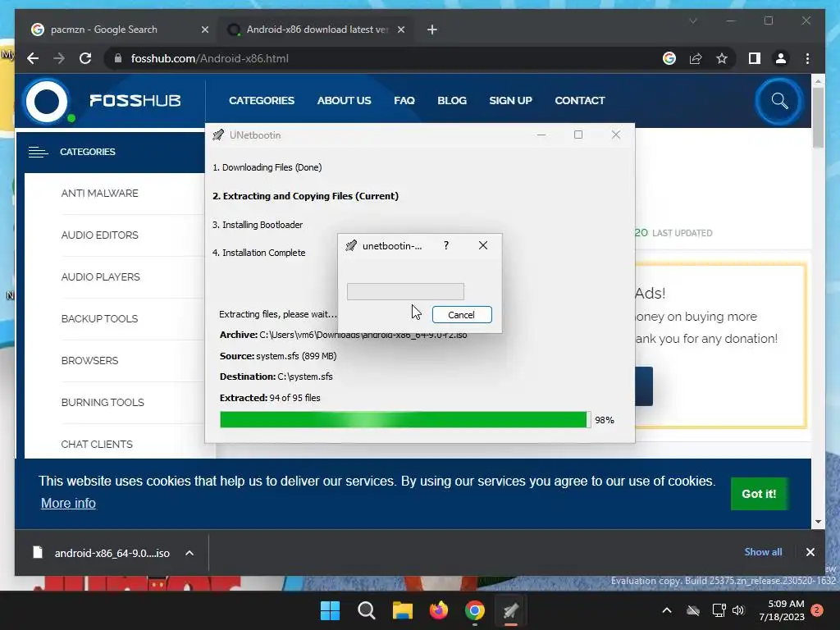Close the downloads bar
840x630 pixels.
click(x=810, y=552)
